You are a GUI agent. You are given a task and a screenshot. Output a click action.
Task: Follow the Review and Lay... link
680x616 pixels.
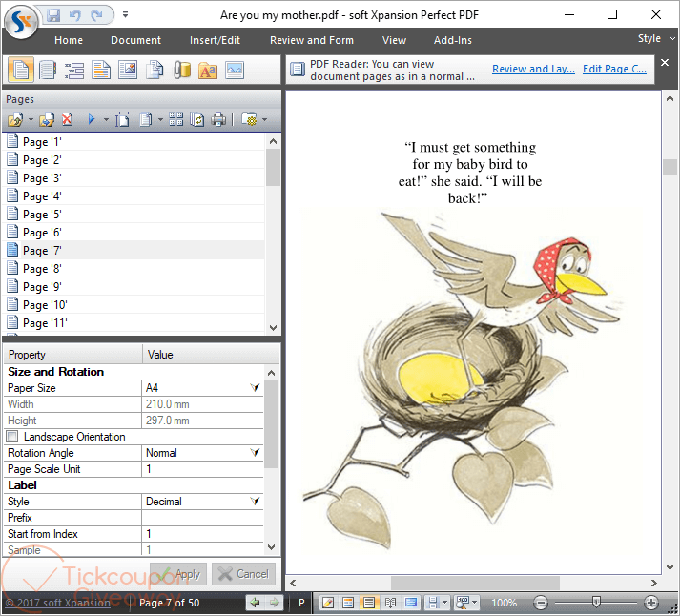(x=533, y=69)
